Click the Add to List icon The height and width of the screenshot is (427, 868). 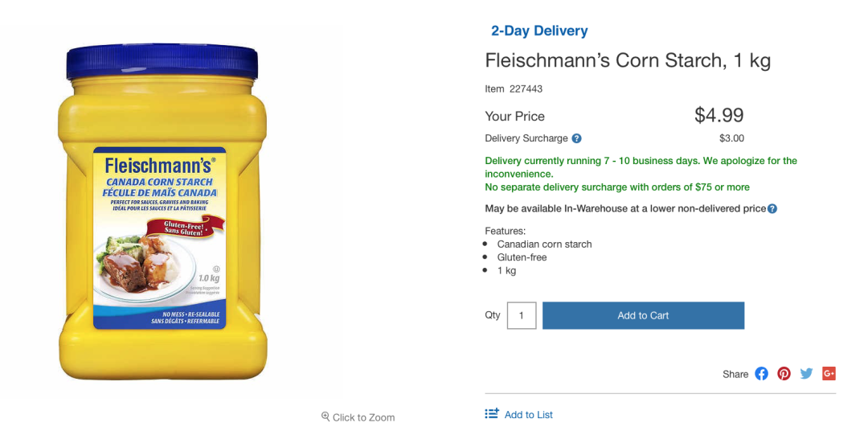492,414
